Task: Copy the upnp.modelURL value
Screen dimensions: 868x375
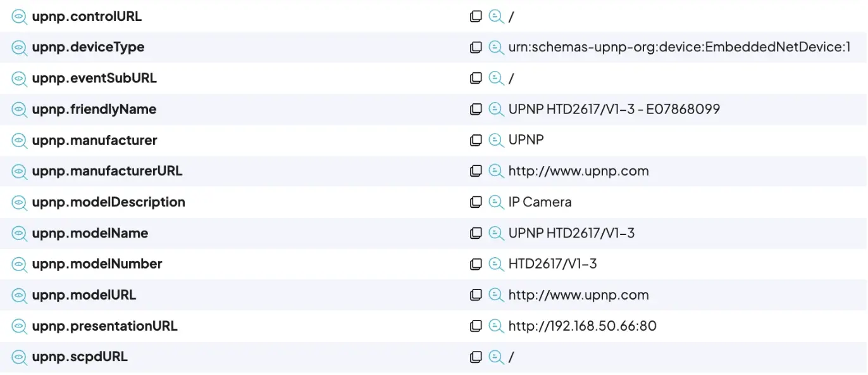Action: click(x=476, y=295)
